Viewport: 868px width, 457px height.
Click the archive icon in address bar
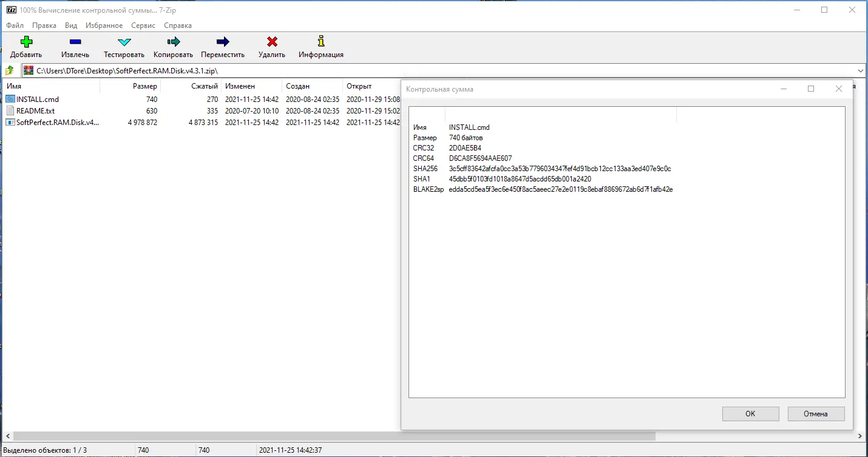tap(29, 70)
